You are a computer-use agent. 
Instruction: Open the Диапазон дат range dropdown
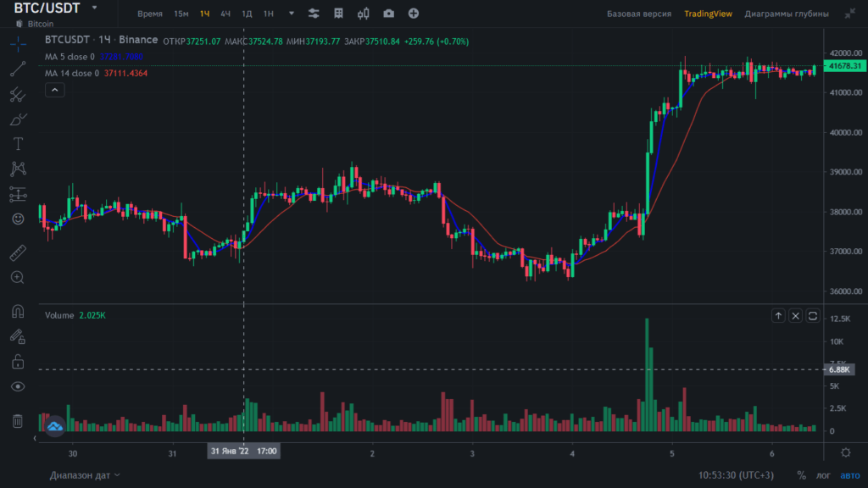tap(85, 475)
